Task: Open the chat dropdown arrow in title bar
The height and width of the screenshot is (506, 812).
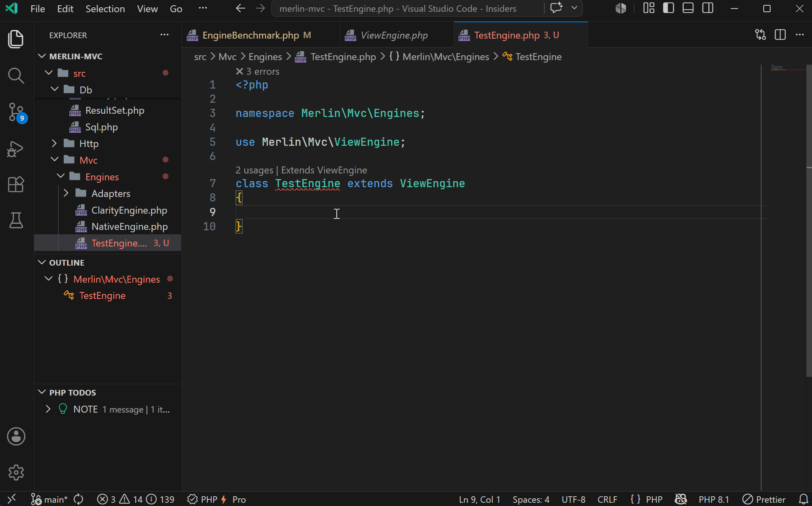Action: pyautogui.click(x=574, y=8)
